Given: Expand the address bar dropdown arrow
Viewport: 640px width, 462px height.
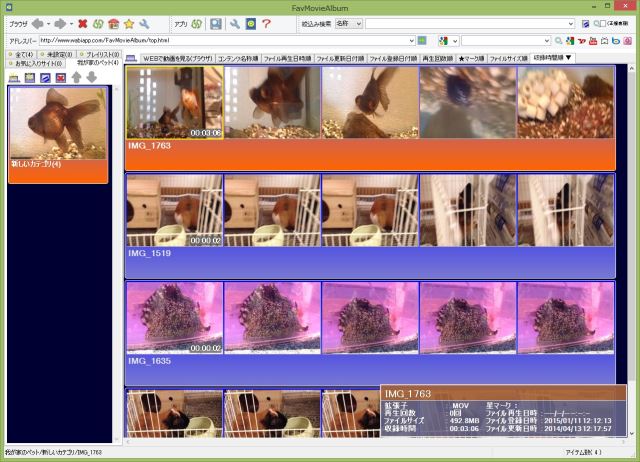Looking at the screenshot, I should 411,40.
